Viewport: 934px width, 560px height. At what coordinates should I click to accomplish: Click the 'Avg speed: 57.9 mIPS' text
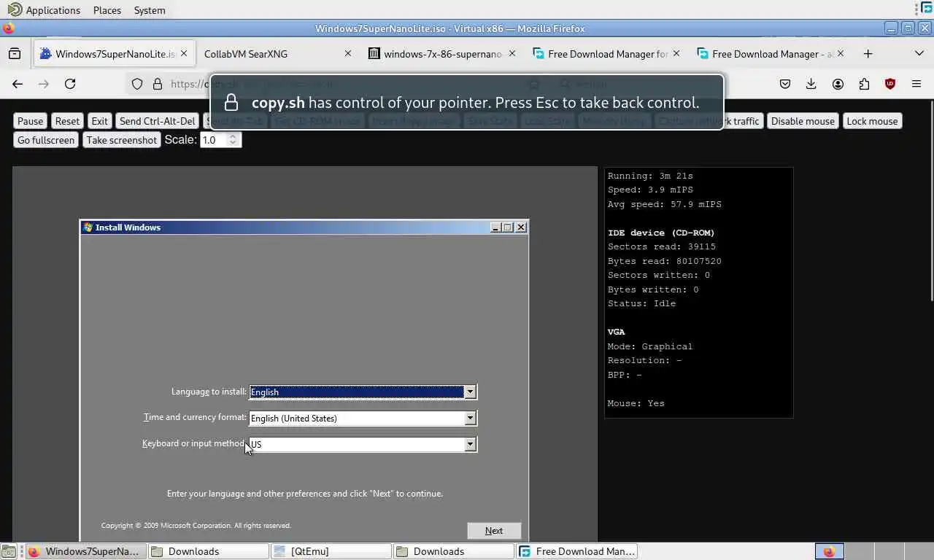point(664,204)
